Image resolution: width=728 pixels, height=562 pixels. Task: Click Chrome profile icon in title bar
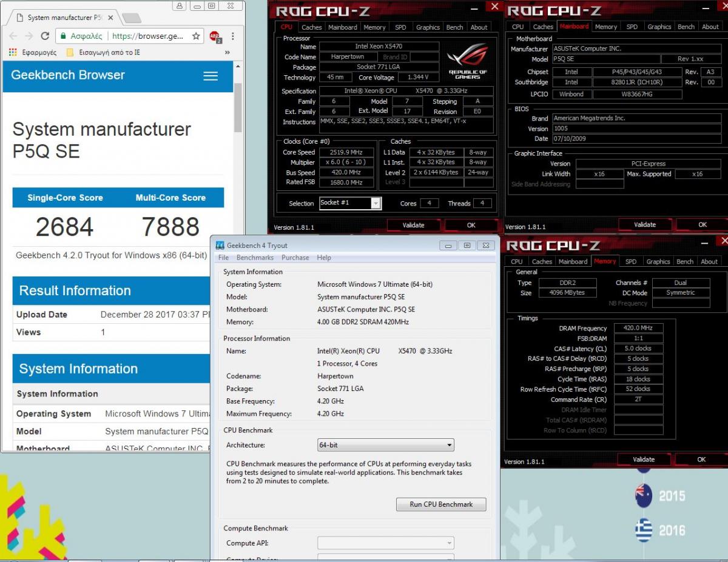tap(180, 5)
